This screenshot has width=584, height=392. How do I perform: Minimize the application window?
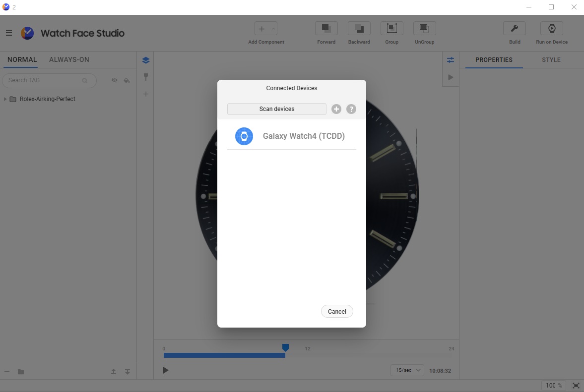coord(529,7)
